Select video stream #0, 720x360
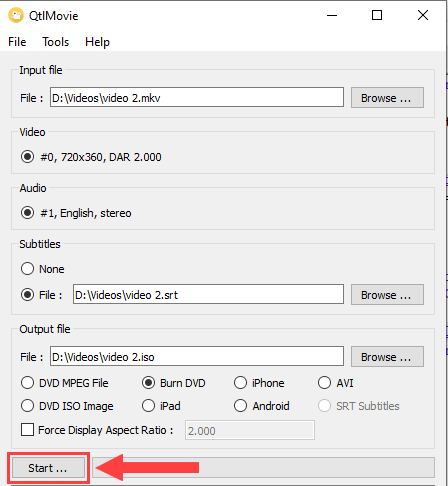448x486 pixels. click(91, 157)
